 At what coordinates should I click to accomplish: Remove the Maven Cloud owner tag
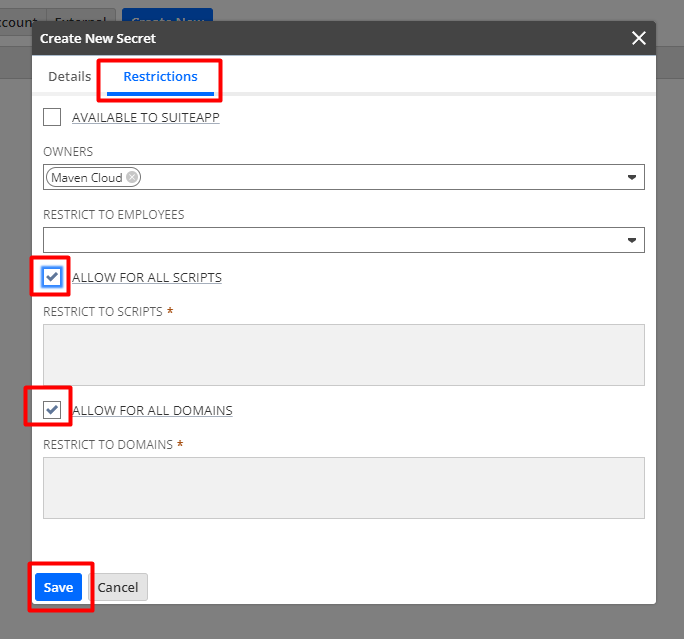(132, 177)
